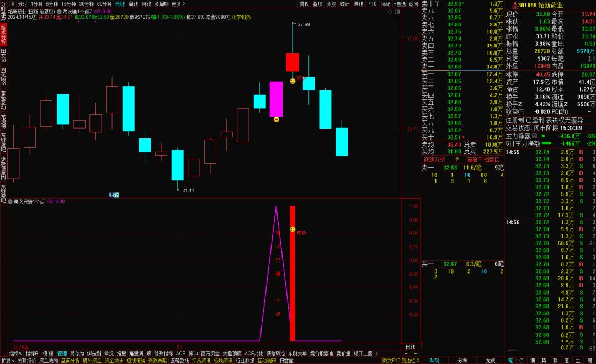Click the lightning bolt icon beside 逐笔分析
This screenshot has width=596, height=364.
pos(456,159)
